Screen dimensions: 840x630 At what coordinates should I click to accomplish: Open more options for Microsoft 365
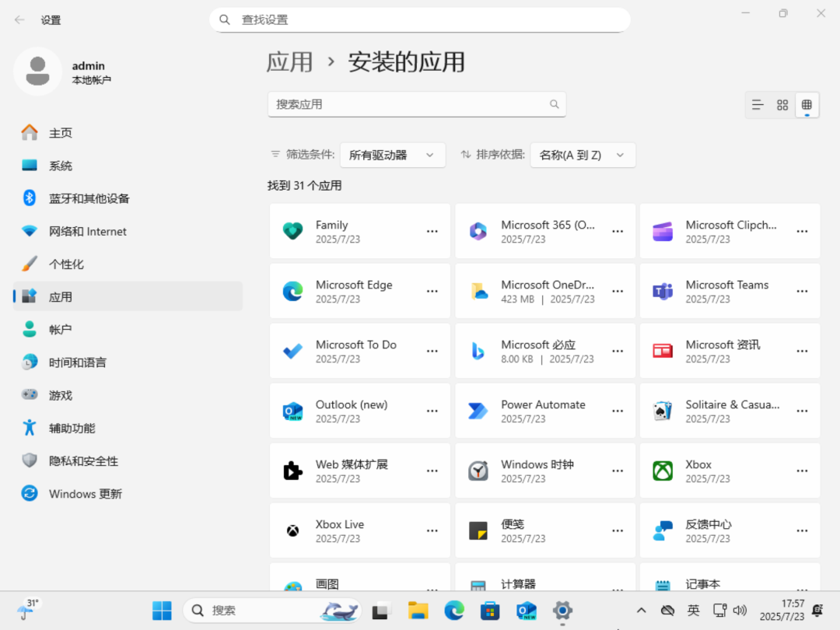(x=617, y=232)
